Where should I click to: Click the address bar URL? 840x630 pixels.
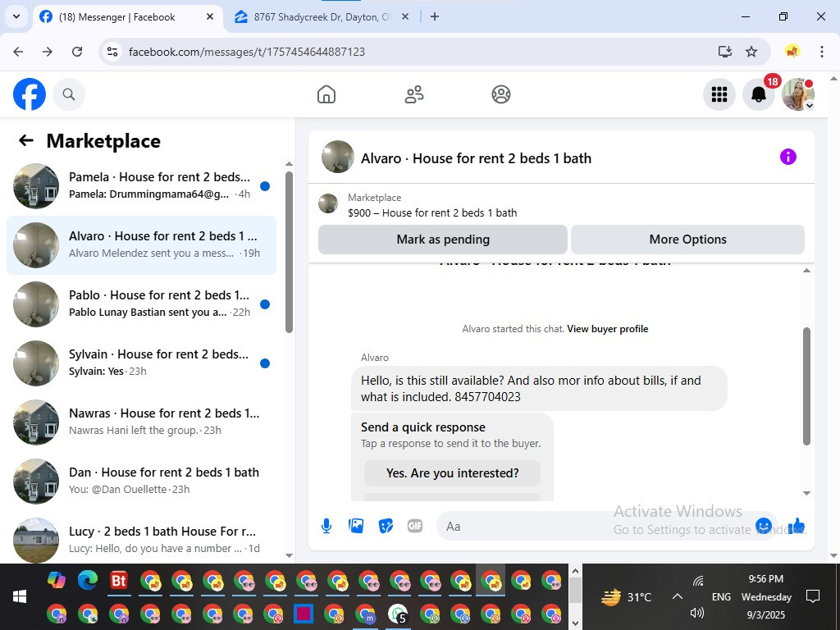(x=246, y=52)
